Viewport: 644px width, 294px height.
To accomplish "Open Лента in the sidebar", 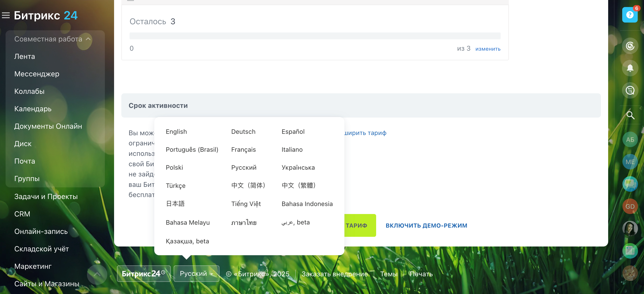I will (x=24, y=56).
